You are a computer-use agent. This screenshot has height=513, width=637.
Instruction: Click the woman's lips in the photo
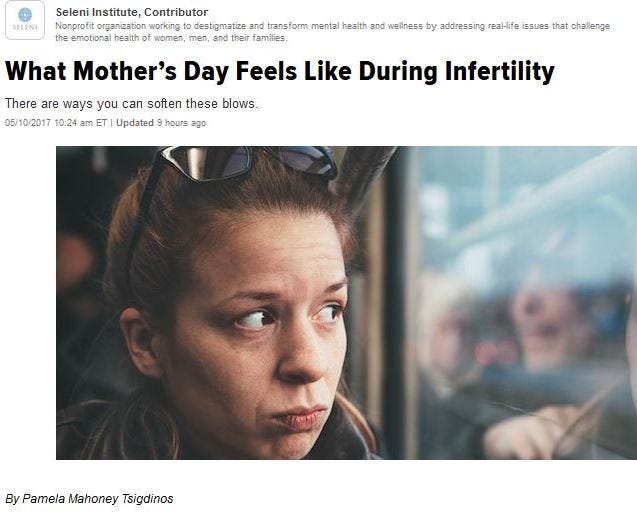coord(300,417)
